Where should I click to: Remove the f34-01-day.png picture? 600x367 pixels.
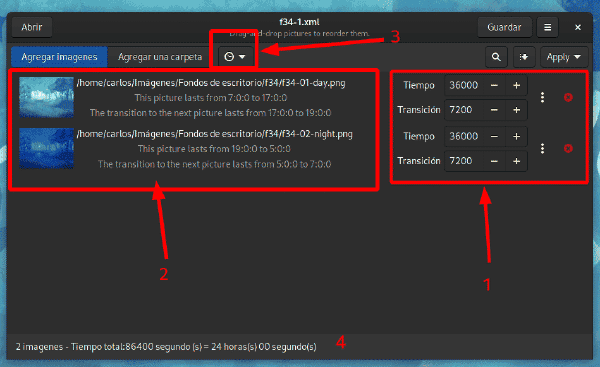[x=568, y=98]
